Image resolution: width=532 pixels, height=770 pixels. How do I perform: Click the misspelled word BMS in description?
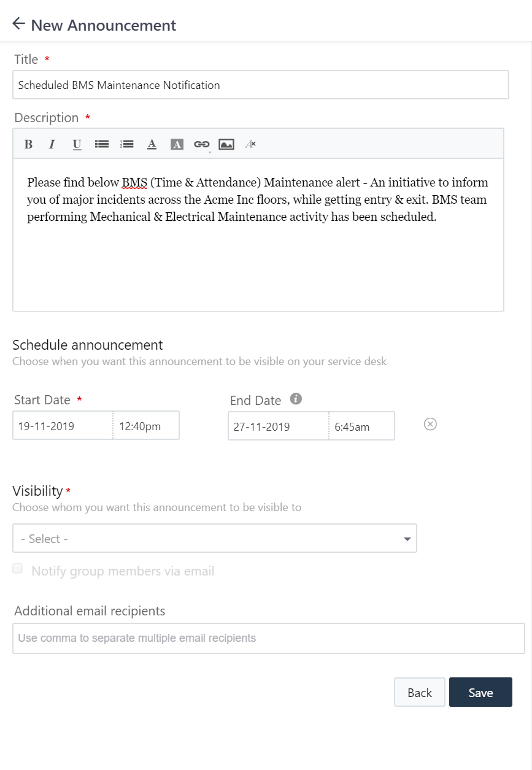pyautogui.click(x=134, y=183)
